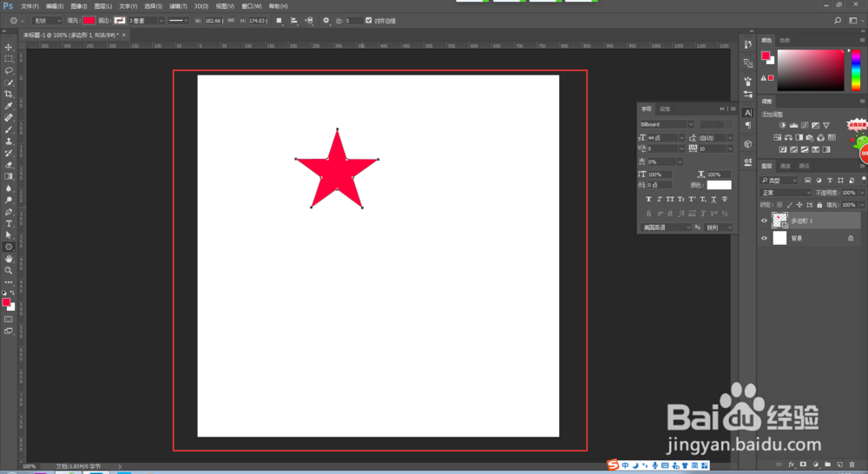This screenshot has width=868, height=474.
Task: Click the hue spectrum slider
Action: click(x=856, y=69)
